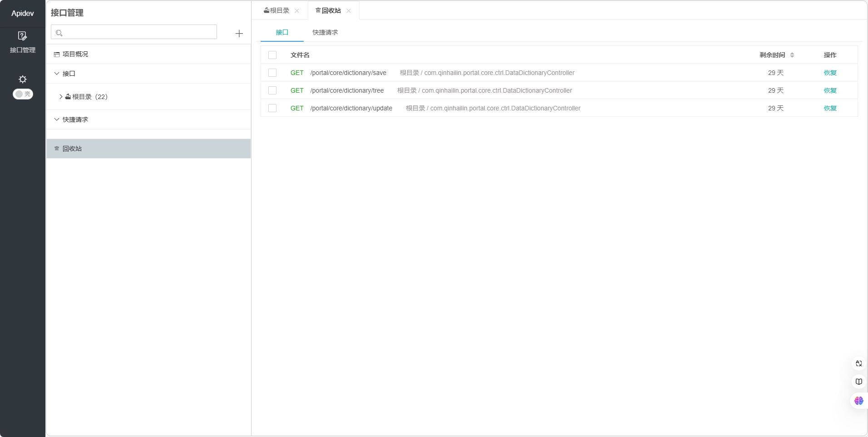Restore the /portal/core/dictionary/tree interface
The image size is (868, 437).
pos(830,90)
